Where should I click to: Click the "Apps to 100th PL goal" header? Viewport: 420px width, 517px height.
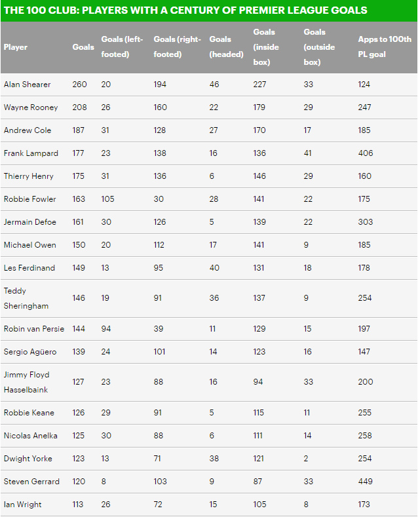(385, 47)
